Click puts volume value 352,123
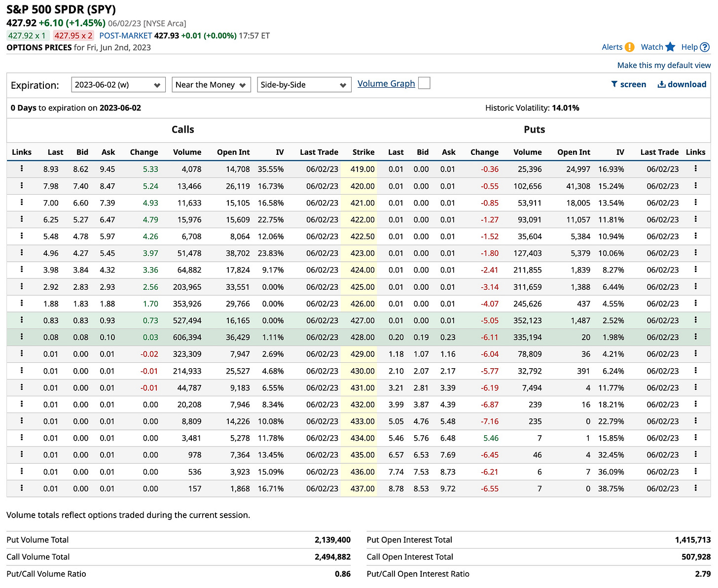718x588 pixels. tap(527, 320)
